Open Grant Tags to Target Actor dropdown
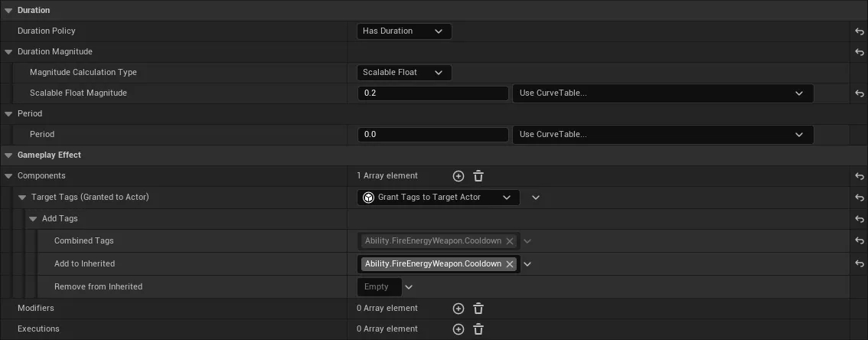This screenshot has height=340, width=868. [x=438, y=197]
